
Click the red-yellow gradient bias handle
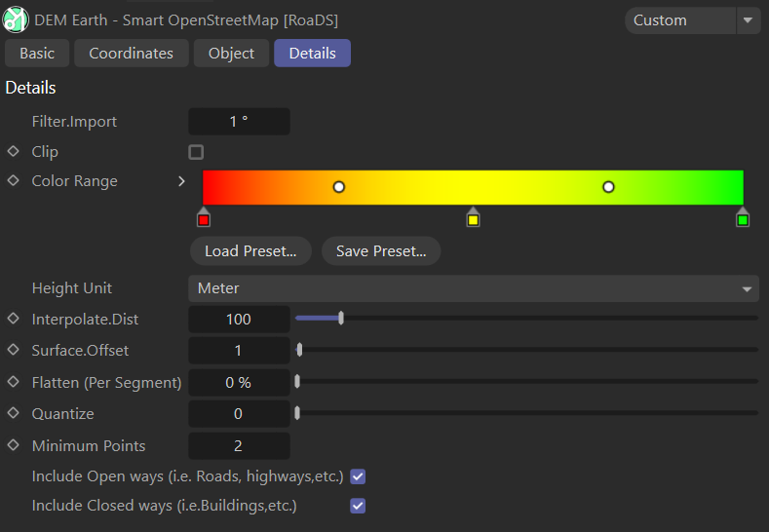tap(339, 187)
